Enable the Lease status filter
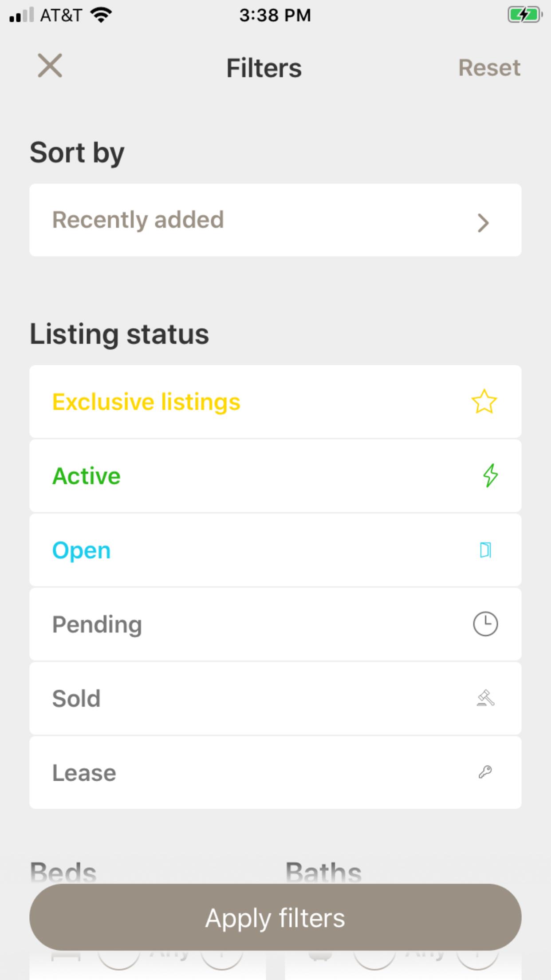Screen dimensions: 551x980 [x=84, y=773]
